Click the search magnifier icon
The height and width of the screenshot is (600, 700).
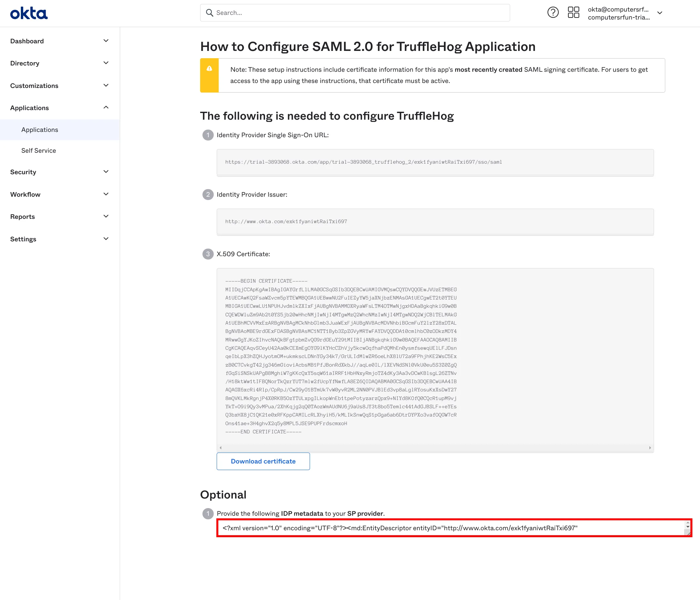[x=209, y=13]
